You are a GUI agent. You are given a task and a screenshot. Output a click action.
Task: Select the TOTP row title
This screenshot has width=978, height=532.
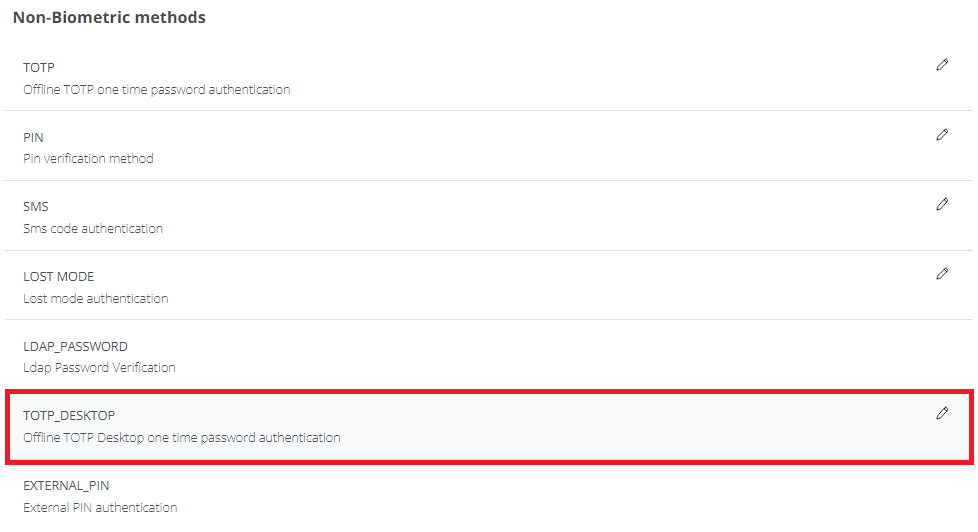tap(39, 68)
